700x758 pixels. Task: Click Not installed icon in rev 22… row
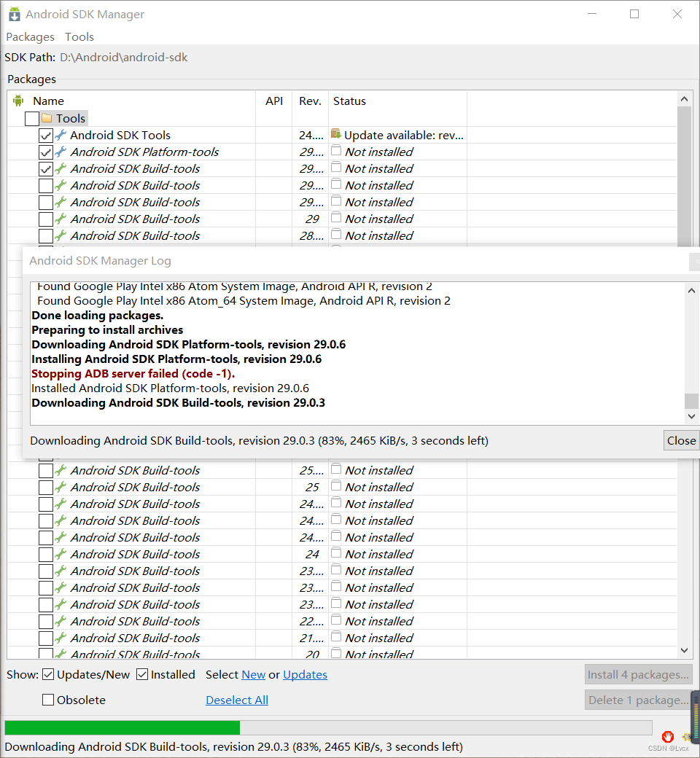coord(336,620)
